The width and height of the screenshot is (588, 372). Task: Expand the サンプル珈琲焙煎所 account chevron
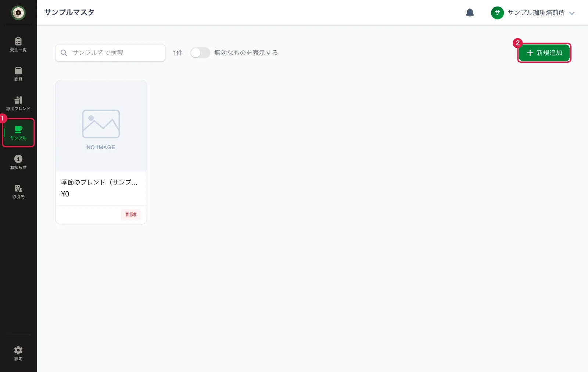[x=572, y=13]
